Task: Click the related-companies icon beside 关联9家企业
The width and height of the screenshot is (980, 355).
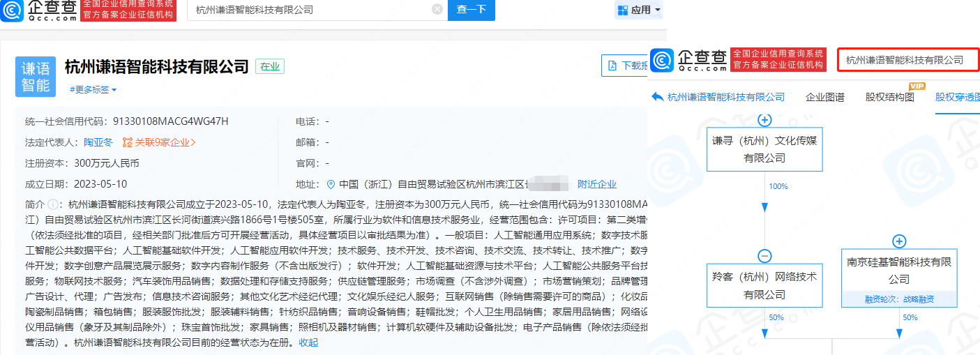Action: [x=127, y=142]
